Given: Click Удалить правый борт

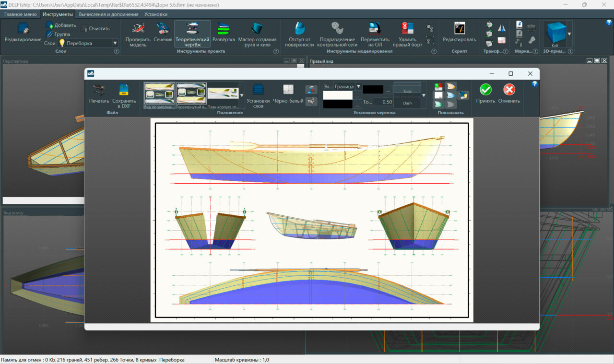Looking at the screenshot, I should pos(407,35).
